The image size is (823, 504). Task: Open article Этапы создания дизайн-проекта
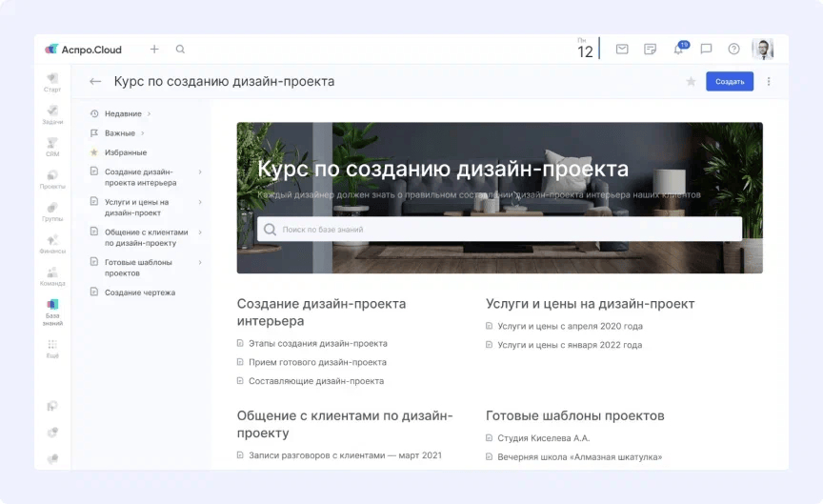click(317, 343)
